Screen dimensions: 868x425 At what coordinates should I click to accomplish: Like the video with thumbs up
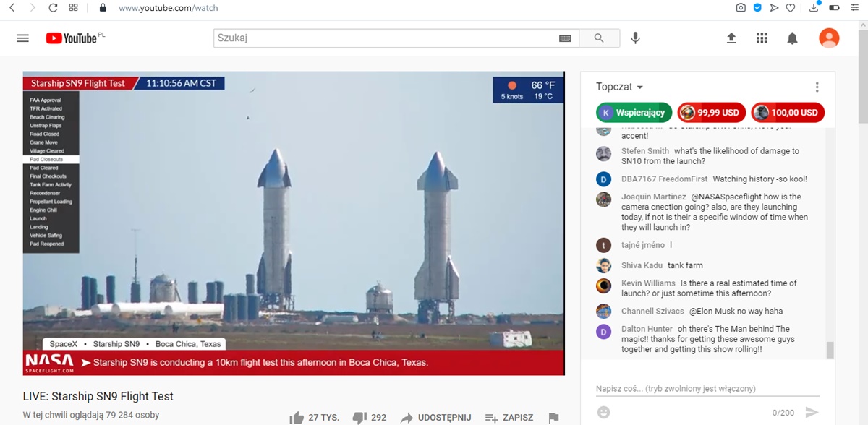point(297,418)
